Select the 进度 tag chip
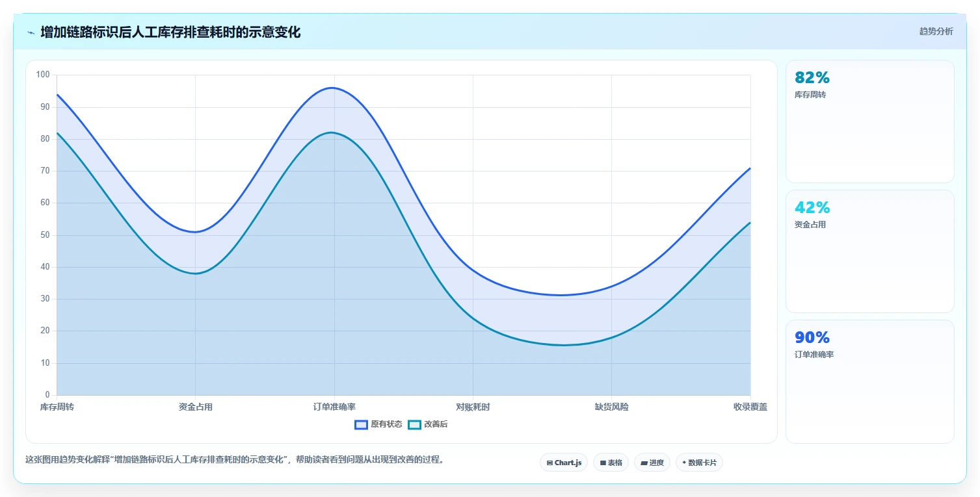This screenshot has width=980, height=497. click(652, 463)
